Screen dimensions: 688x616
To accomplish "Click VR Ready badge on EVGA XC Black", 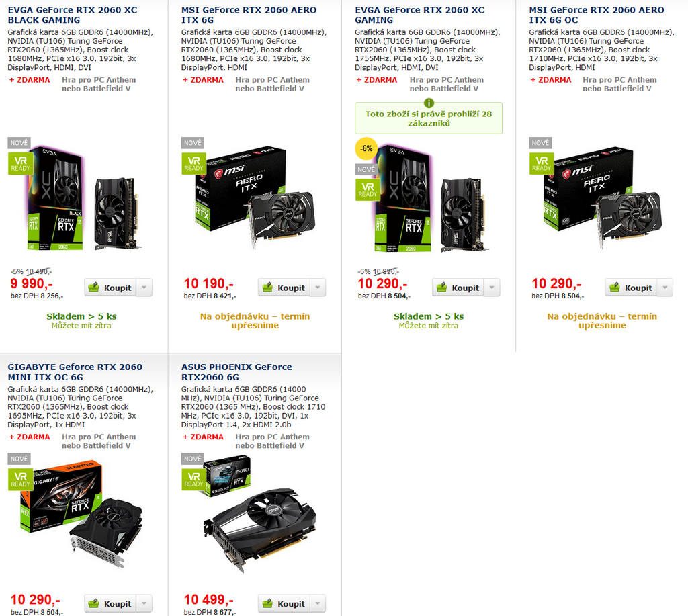I will 20,163.
